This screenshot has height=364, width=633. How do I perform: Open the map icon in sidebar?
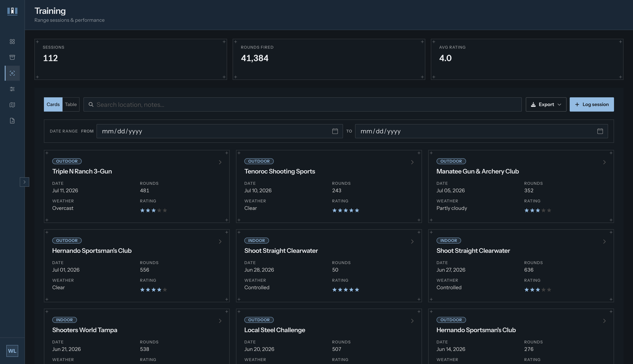pos(12,105)
